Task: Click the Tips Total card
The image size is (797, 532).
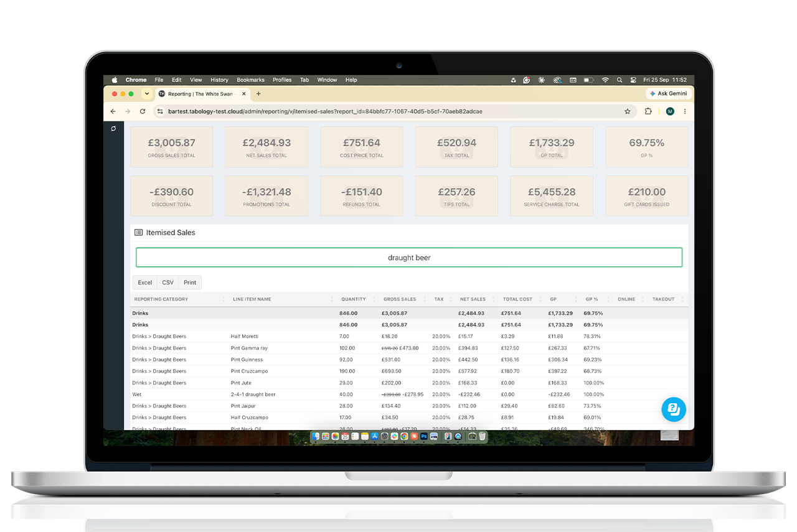Action: point(456,196)
